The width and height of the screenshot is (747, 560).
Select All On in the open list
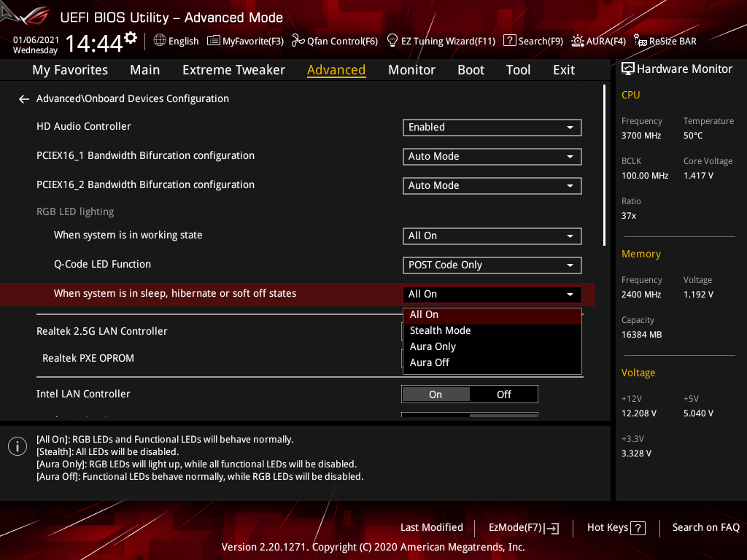point(492,315)
